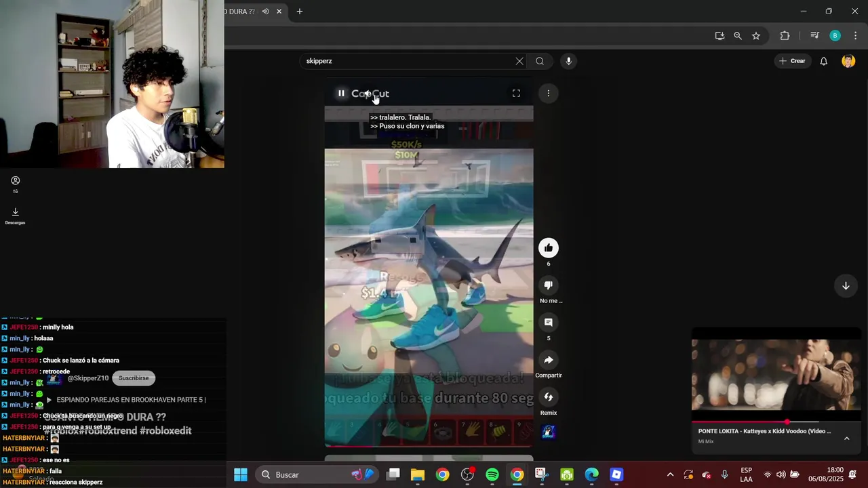Open Chrome profile B avatar
The width and height of the screenshot is (868, 488).
pos(835,36)
